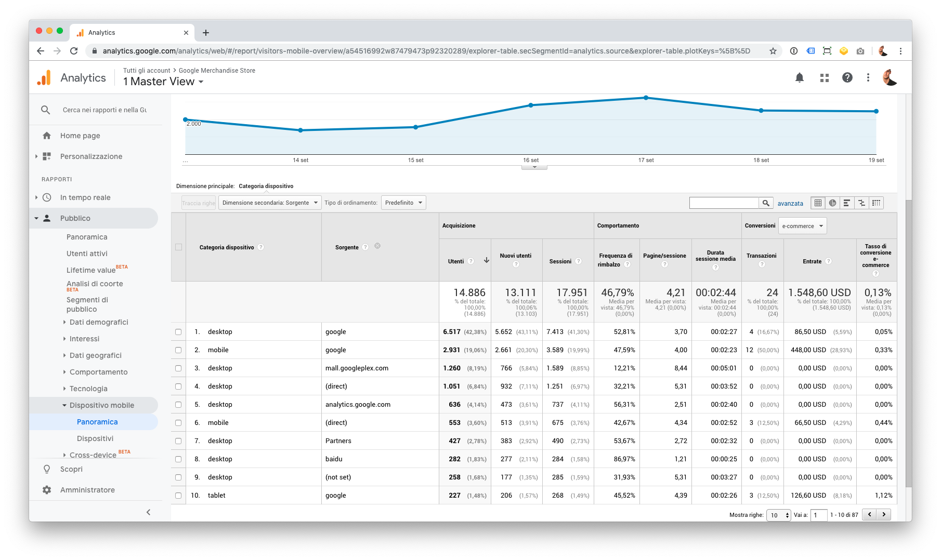The width and height of the screenshot is (941, 560).
Task: Click the Categoria dispositivo primary dimension link
Action: (266, 186)
